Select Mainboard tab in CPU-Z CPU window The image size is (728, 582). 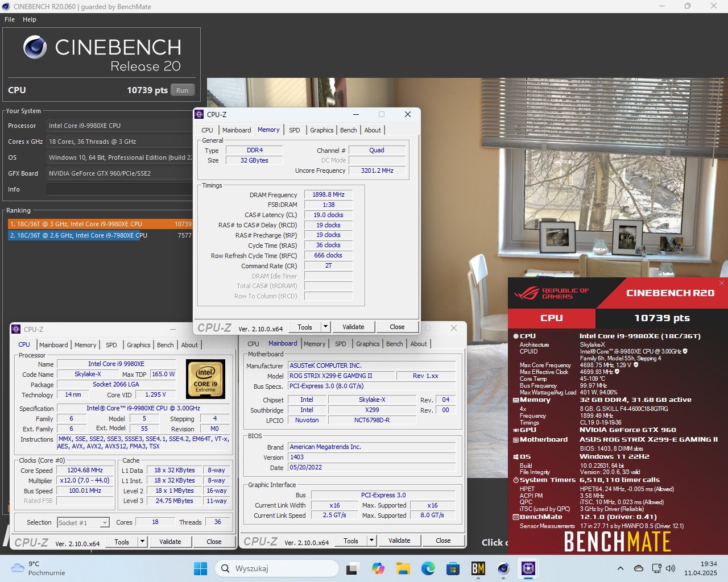53,345
